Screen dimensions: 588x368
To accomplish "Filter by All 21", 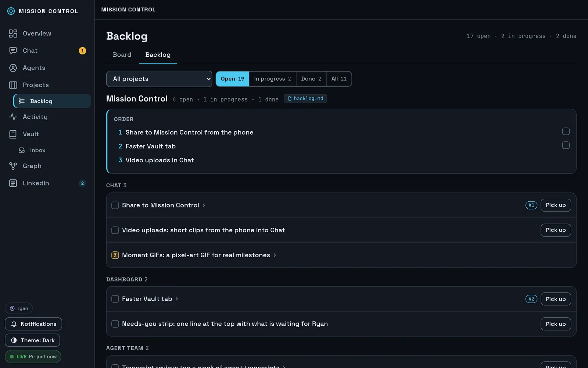I will click(339, 79).
